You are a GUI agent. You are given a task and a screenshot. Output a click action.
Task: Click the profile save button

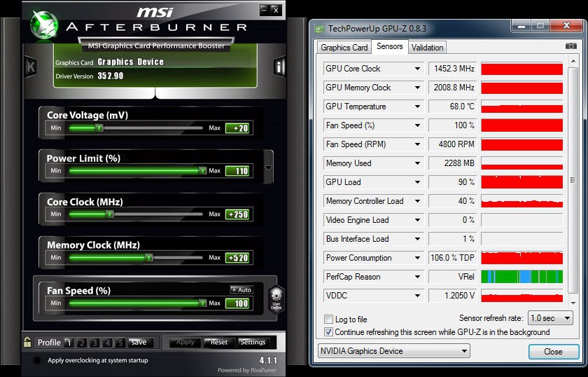(139, 342)
